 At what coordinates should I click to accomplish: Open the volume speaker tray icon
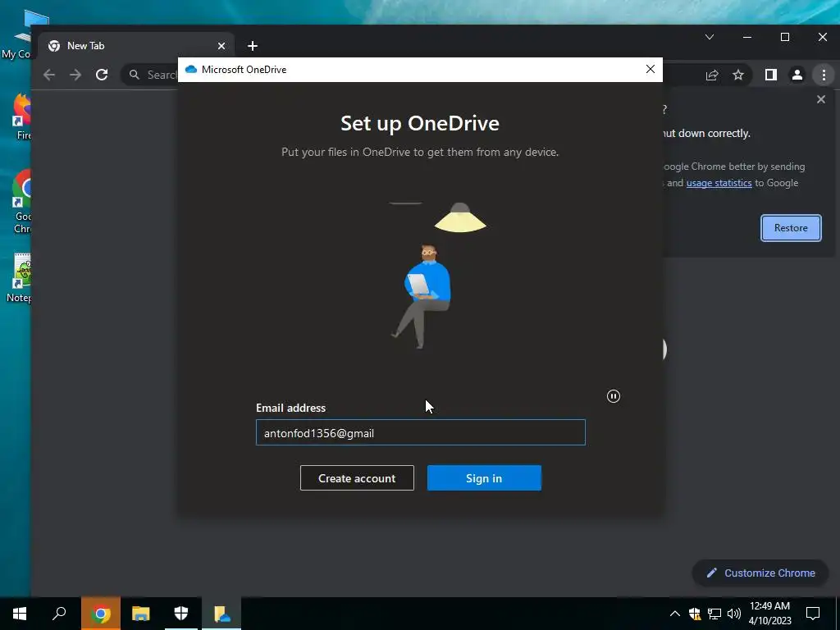pyautogui.click(x=734, y=614)
